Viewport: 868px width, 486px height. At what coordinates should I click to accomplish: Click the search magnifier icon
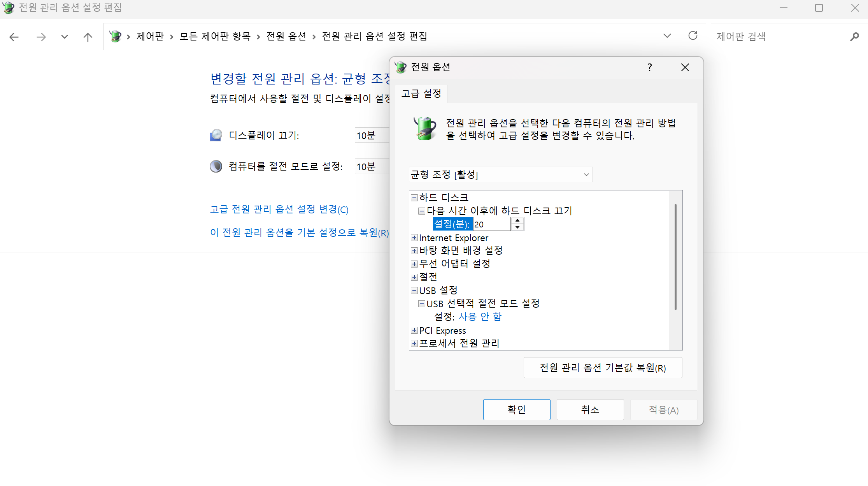tap(854, 37)
